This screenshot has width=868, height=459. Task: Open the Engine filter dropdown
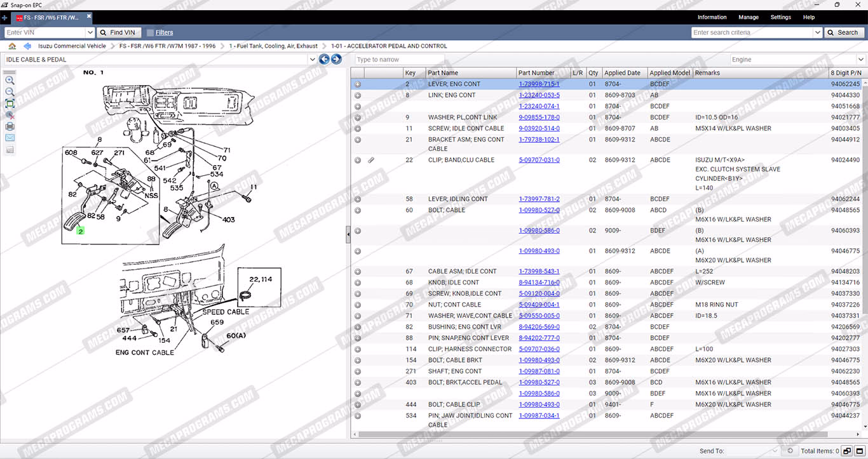860,60
